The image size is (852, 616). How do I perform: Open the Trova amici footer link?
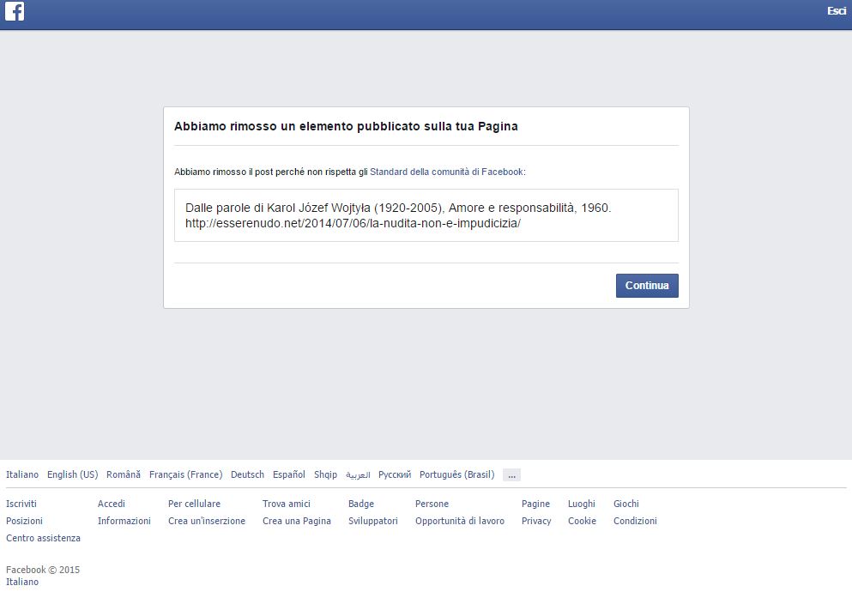(287, 504)
